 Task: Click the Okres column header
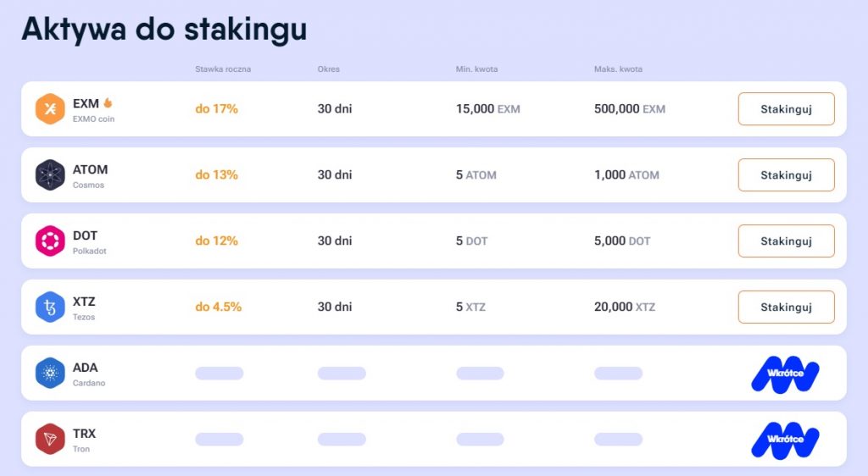click(x=328, y=69)
